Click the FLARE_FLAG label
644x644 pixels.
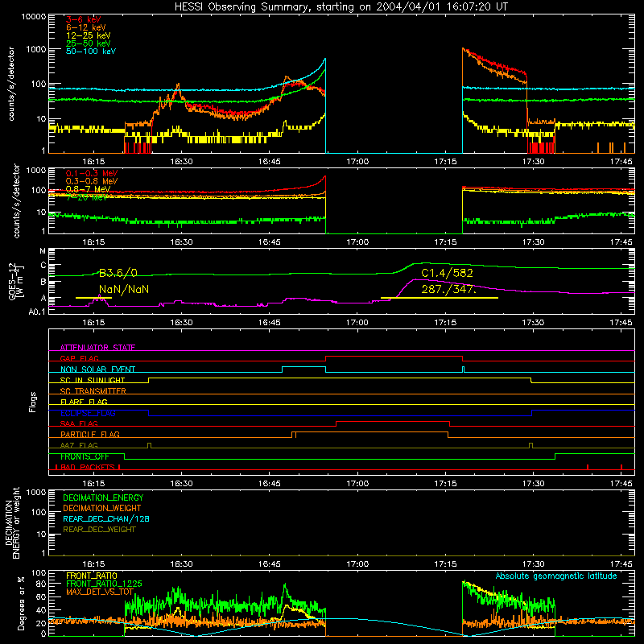tap(84, 402)
